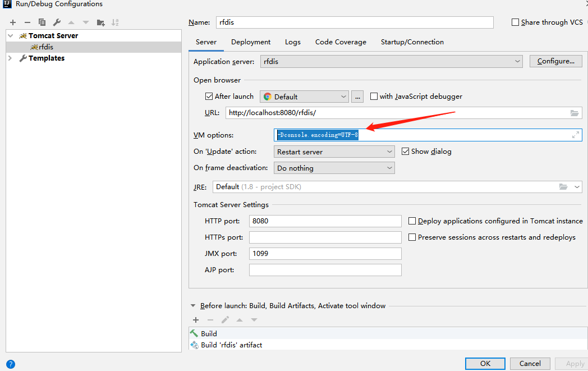Click the VM options input field
The image size is (588, 371).
pyautogui.click(x=428, y=135)
